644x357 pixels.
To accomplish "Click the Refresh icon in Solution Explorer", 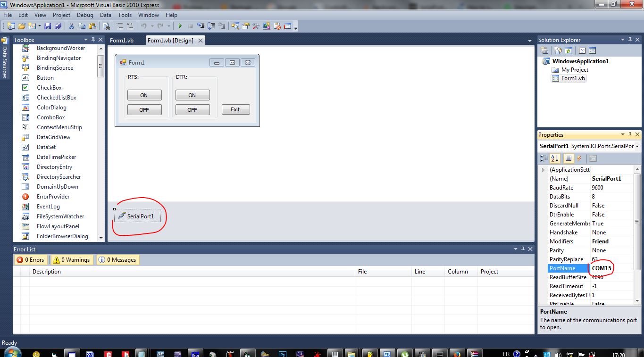I will (x=569, y=50).
